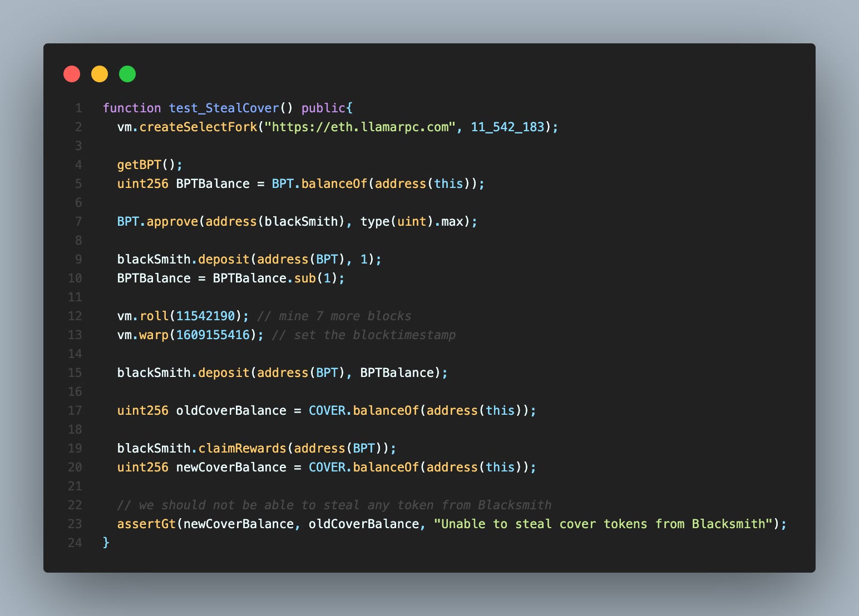Select the 'function' keyword on line 1
Screen dimensions: 859x616
(x=132, y=108)
